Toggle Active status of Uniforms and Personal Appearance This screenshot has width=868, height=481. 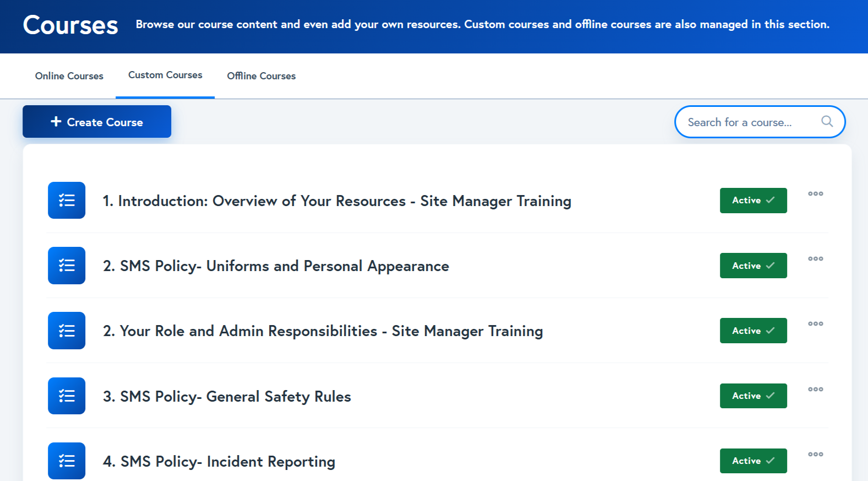point(753,266)
